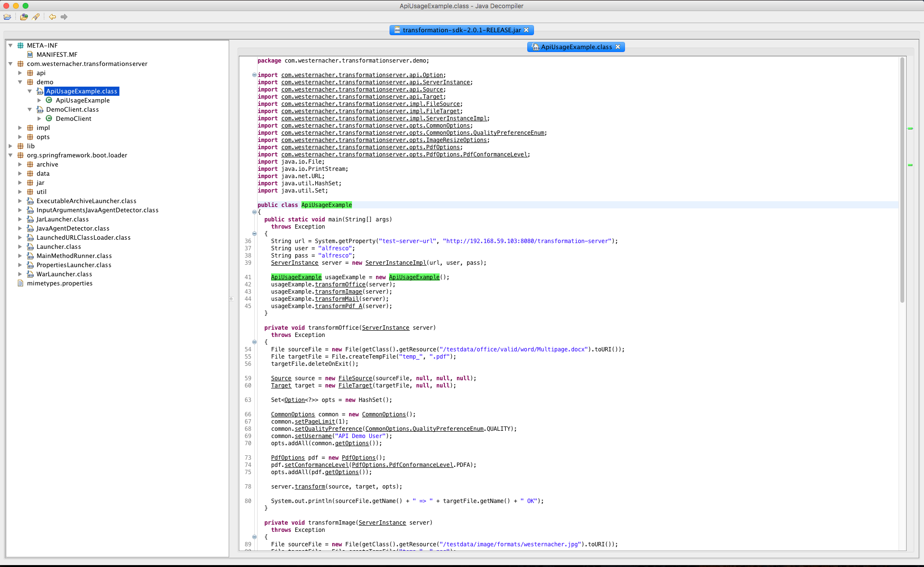Close the ApiUsageExample.class editor tab
The height and width of the screenshot is (567, 924).
[x=618, y=47]
